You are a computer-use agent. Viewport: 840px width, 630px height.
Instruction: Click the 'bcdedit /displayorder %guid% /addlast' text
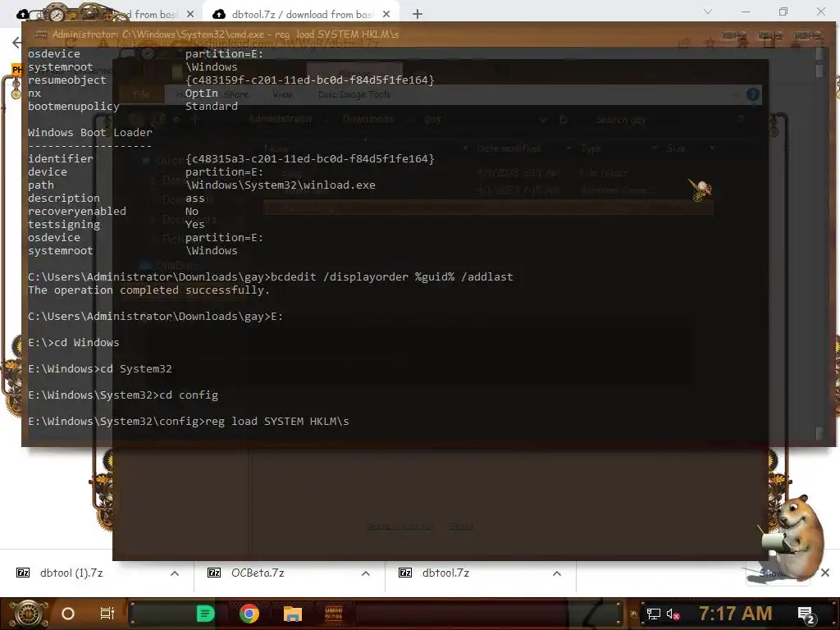point(391,277)
